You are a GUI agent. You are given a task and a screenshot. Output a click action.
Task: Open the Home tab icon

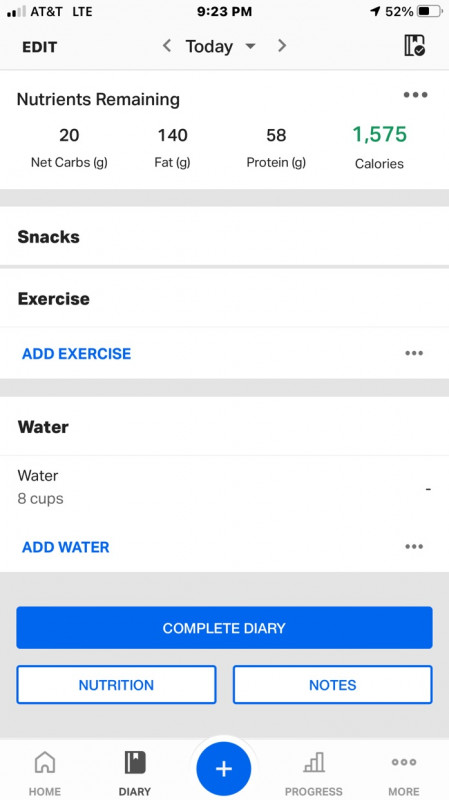tap(44, 762)
